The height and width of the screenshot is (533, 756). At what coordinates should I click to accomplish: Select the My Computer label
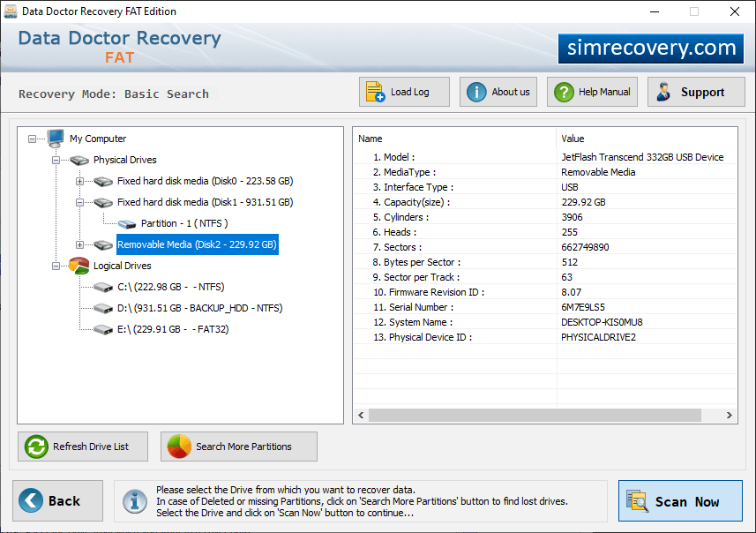(98, 139)
